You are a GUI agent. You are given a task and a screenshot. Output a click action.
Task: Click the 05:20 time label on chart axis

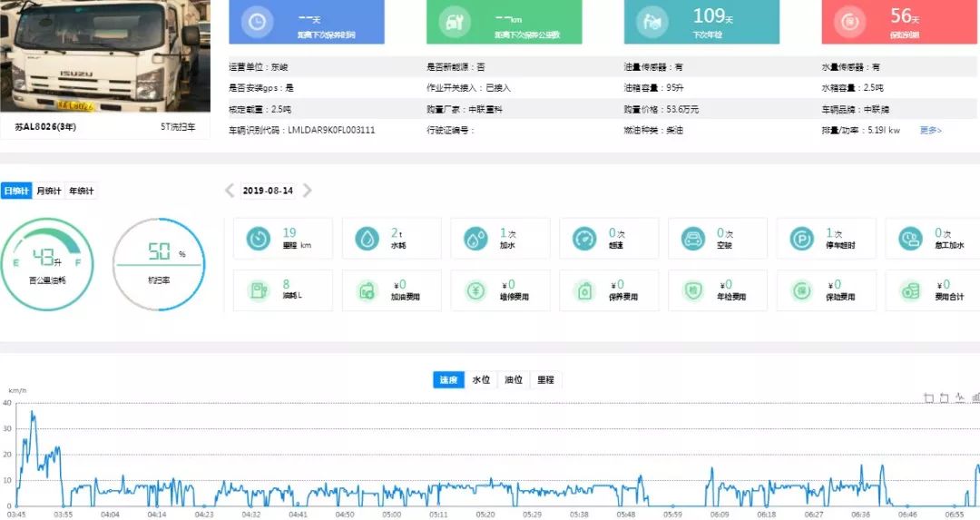click(485, 515)
